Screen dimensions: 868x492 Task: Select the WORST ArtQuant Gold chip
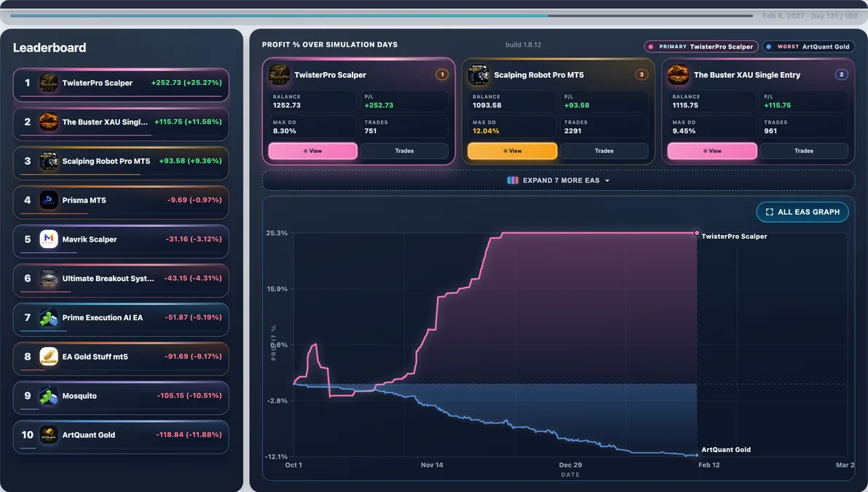(x=809, y=47)
